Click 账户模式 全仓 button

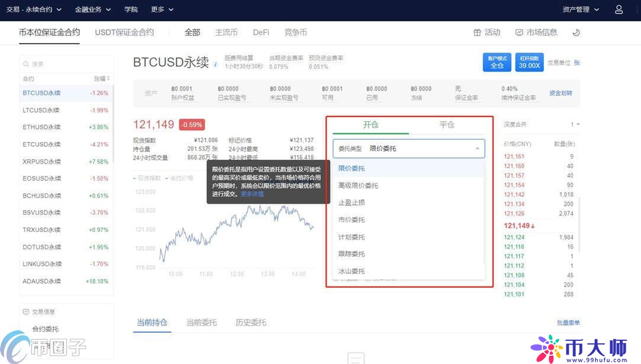pyautogui.click(x=497, y=62)
